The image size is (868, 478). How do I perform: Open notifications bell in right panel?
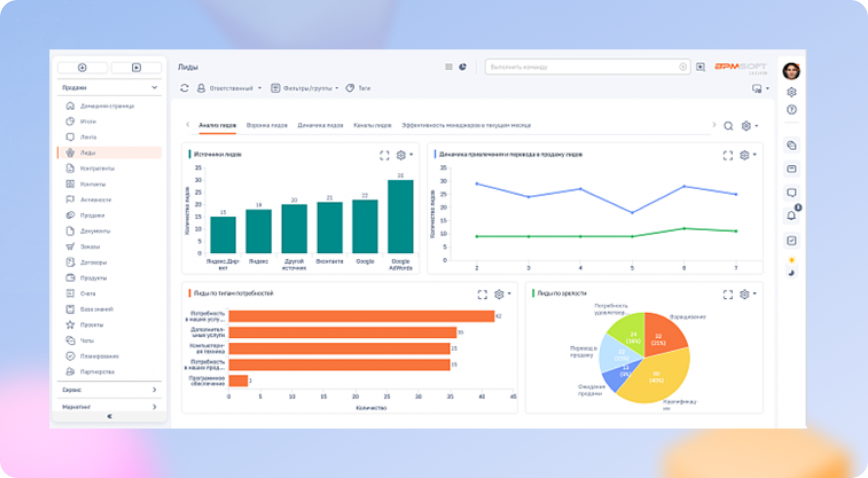[x=791, y=215]
